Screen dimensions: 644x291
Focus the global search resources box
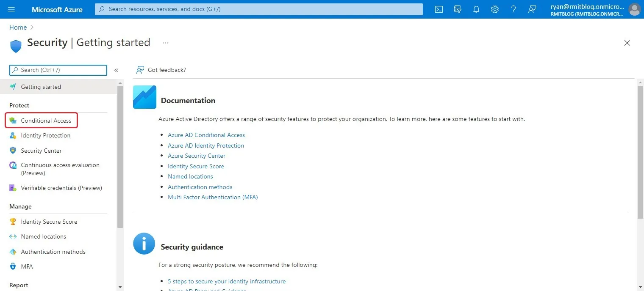click(259, 9)
